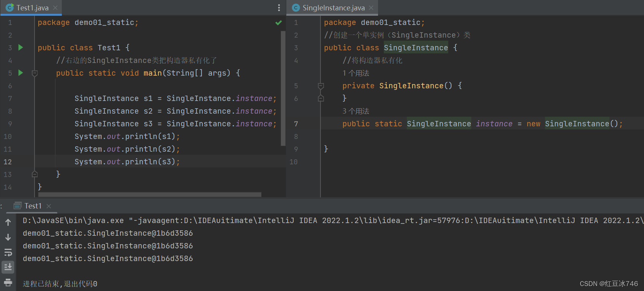Screen dimensions: 644x291
Task: Click 'package demo01_static;' in Test1.java
Action: pos(88,22)
